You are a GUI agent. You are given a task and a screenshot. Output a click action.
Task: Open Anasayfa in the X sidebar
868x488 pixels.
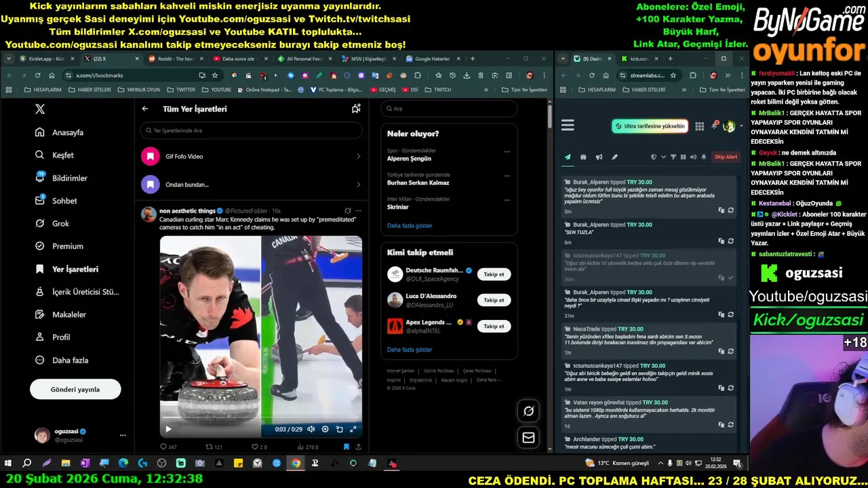point(60,133)
